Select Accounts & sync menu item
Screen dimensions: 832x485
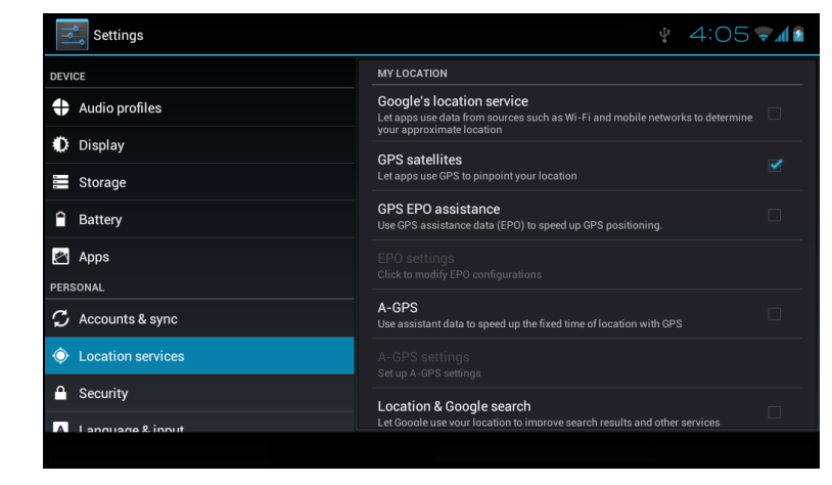click(x=128, y=319)
